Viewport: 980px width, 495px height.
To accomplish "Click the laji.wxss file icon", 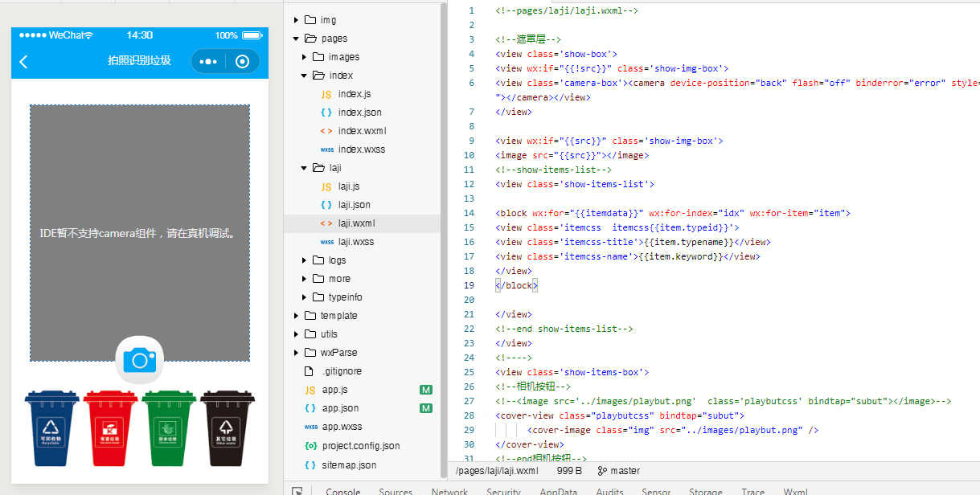I will 326,242.
